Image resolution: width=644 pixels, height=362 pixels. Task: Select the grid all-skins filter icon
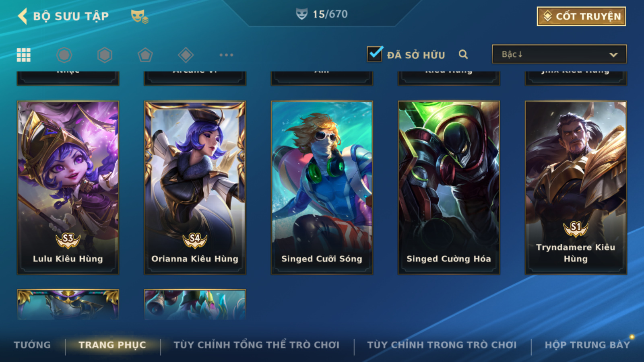pos(23,55)
